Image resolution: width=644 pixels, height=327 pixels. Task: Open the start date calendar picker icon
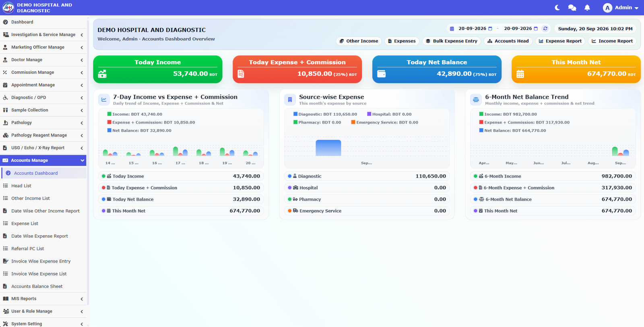490,29
